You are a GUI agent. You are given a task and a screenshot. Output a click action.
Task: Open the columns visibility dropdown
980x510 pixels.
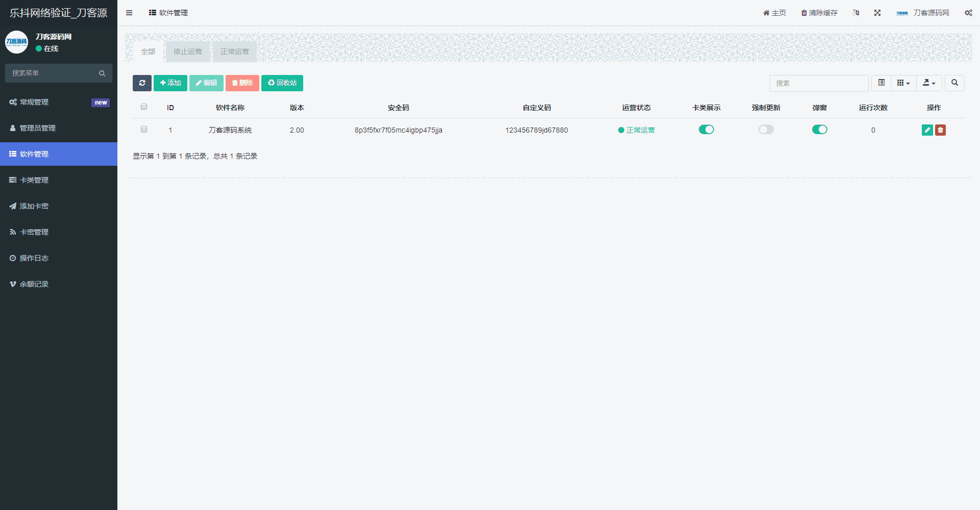click(903, 83)
